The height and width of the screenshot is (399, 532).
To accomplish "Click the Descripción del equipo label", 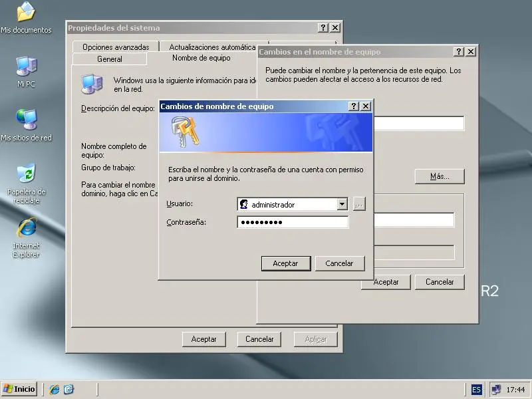I will [118, 108].
